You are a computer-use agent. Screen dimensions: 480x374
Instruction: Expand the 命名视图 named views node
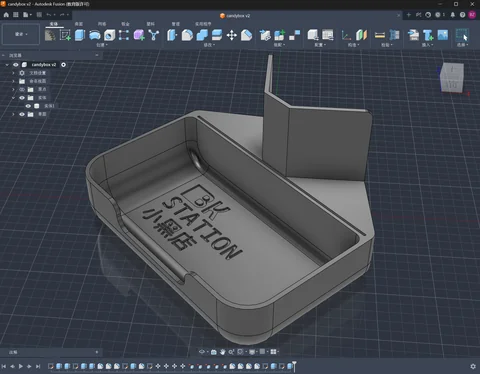13,81
